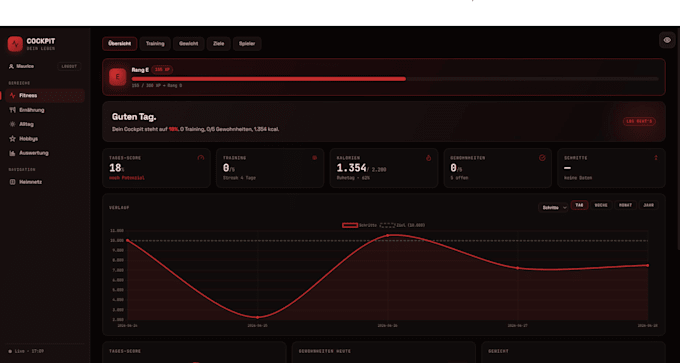Screen dimensions: 680x363
Task: Click the Logout button
Action: click(x=69, y=66)
